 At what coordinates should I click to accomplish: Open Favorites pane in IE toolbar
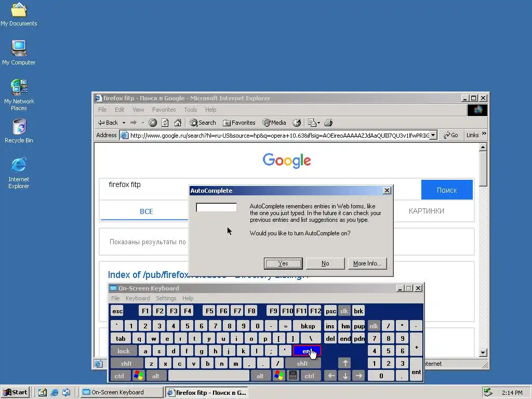(x=239, y=123)
